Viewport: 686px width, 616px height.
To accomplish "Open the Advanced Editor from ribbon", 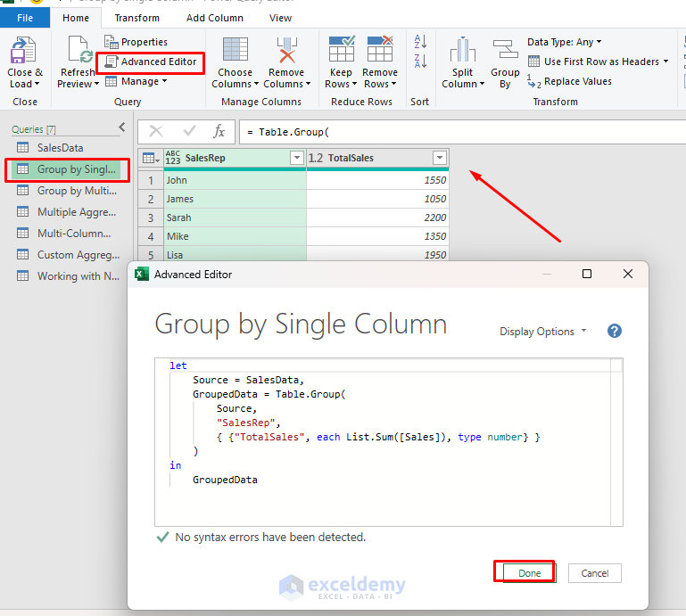I will click(x=151, y=62).
